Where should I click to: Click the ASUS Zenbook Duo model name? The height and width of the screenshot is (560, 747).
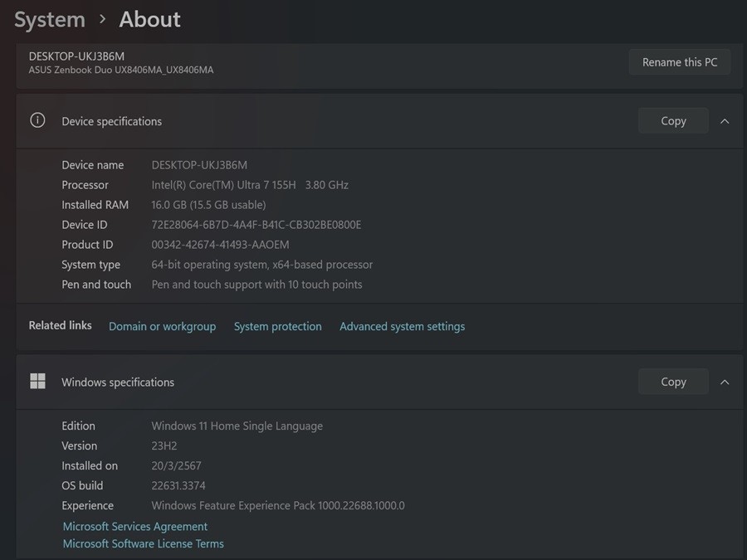(x=121, y=71)
